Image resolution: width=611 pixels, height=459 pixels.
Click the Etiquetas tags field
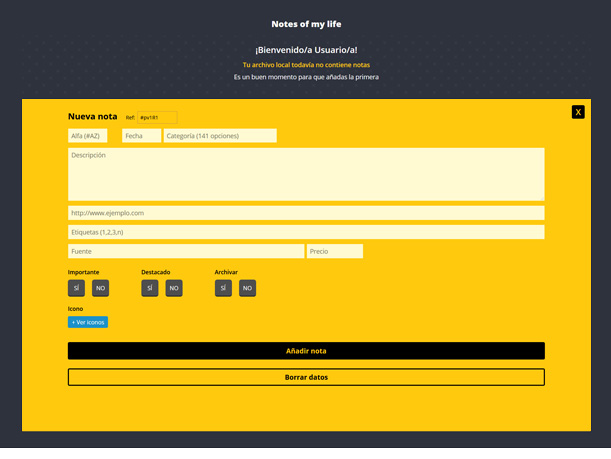pyautogui.click(x=306, y=232)
